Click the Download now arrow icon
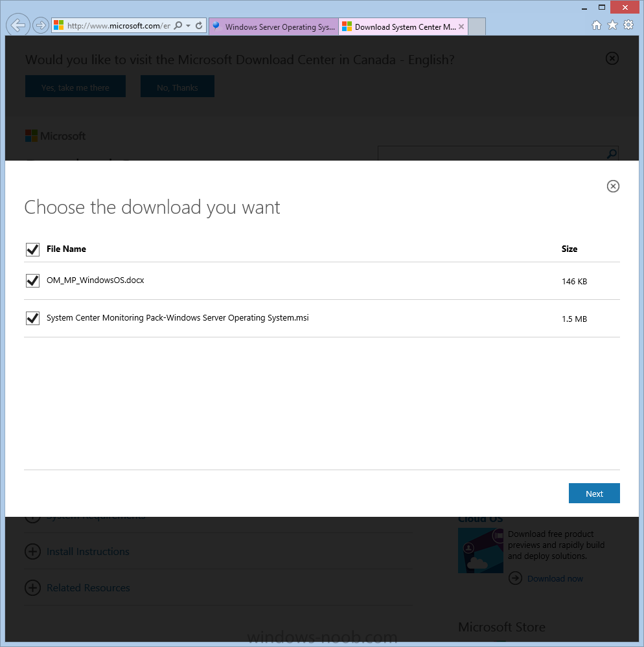This screenshot has width=644, height=647. pyautogui.click(x=515, y=578)
